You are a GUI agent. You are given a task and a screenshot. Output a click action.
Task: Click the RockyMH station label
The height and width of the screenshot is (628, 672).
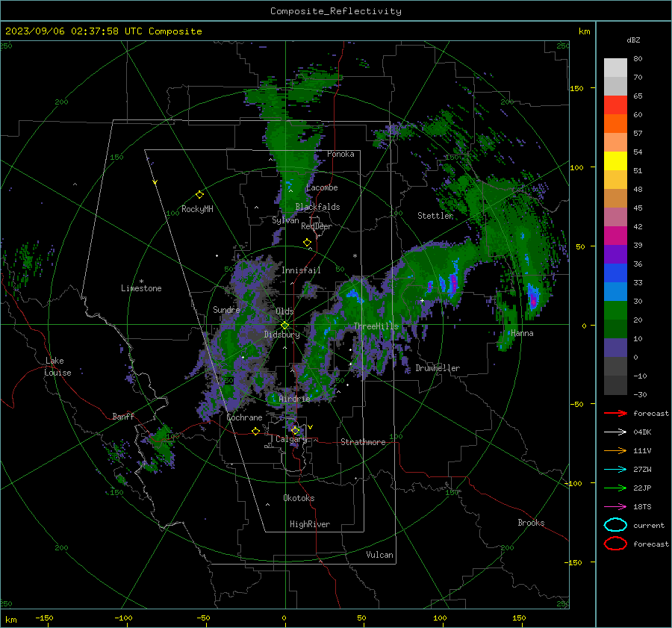pos(197,209)
